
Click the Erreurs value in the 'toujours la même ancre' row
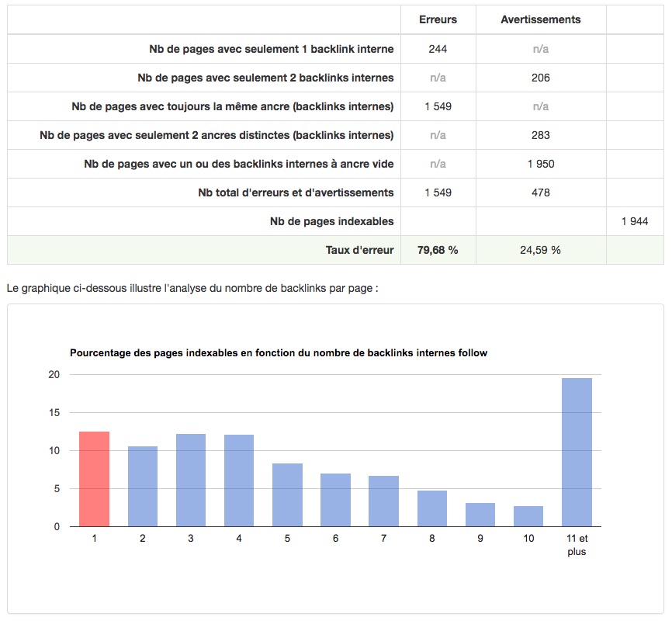pos(438,106)
